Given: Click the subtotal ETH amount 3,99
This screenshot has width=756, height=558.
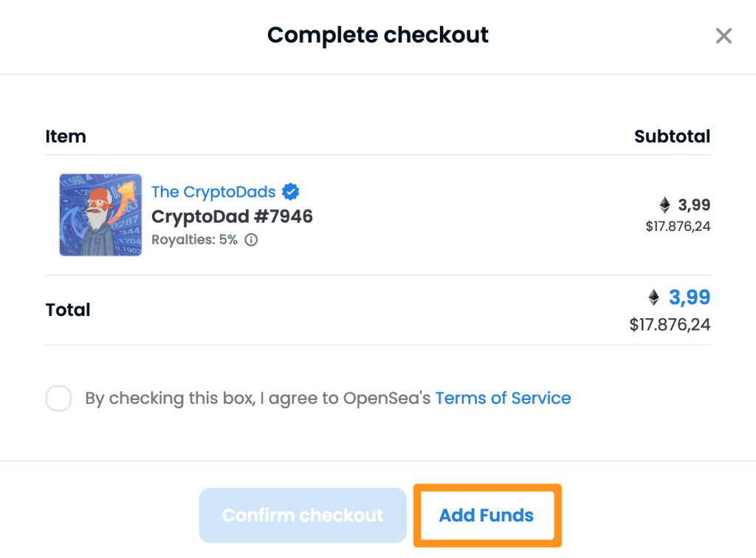Looking at the screenshot, I should coord(694,204).
